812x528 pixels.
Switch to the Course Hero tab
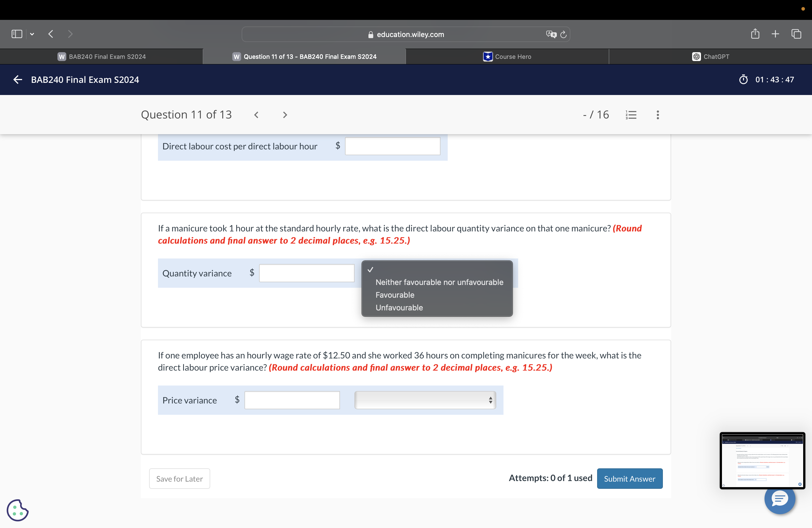[507, 57]
